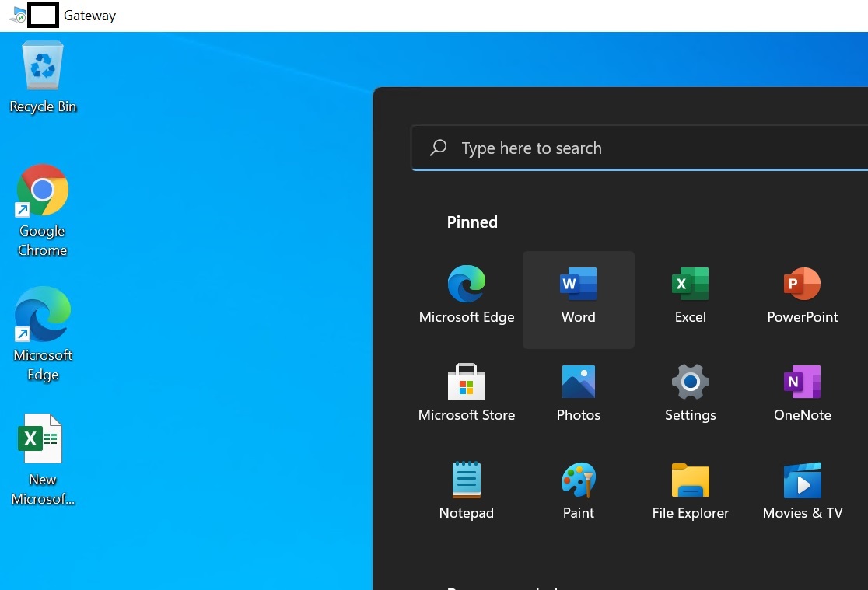Select the Google Chrome desktop shortcut

click(43, 211)
